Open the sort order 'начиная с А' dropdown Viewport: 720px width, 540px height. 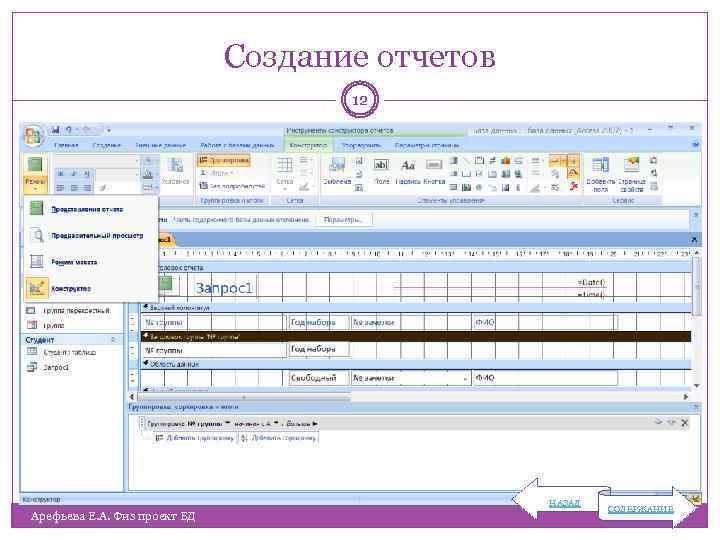(276, 423)
